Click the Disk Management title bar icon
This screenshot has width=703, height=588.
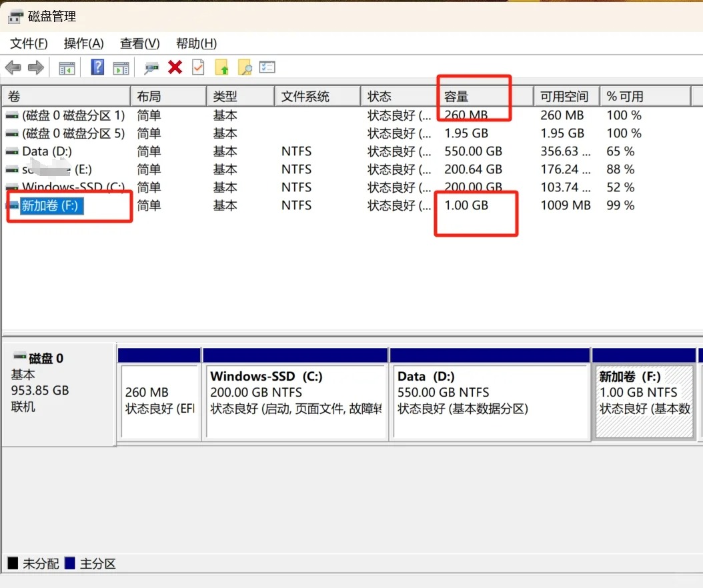[16, 17]
